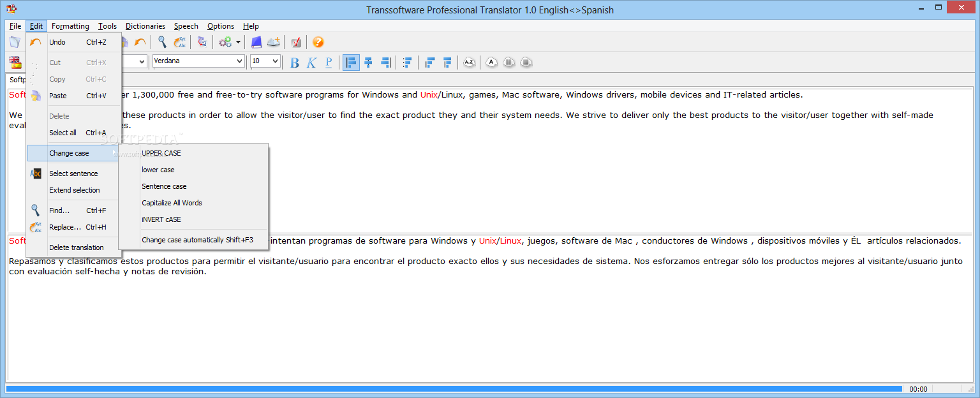Select UPPER CASE in the submenu
Image resolution: width=980 pixels, height=398 pixels.
pos(193,153)
